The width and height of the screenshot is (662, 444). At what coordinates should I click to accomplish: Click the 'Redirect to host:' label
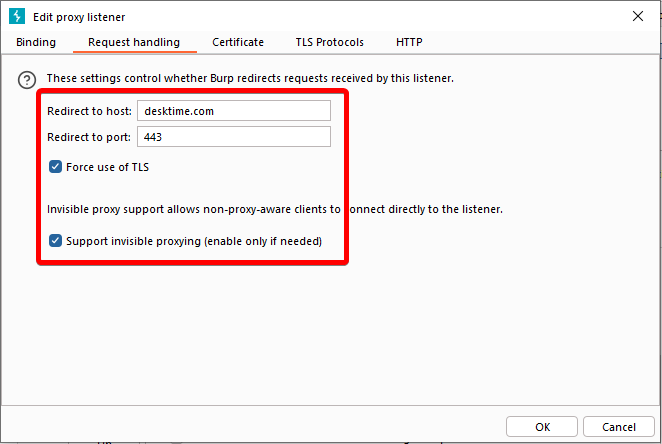[x=89, y=111]
